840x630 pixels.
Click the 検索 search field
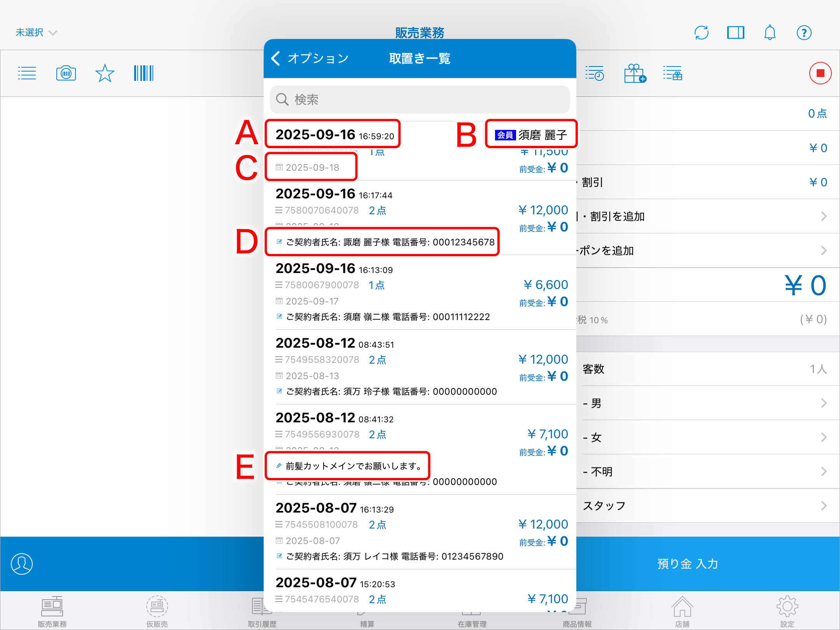[x=420, y=100]
